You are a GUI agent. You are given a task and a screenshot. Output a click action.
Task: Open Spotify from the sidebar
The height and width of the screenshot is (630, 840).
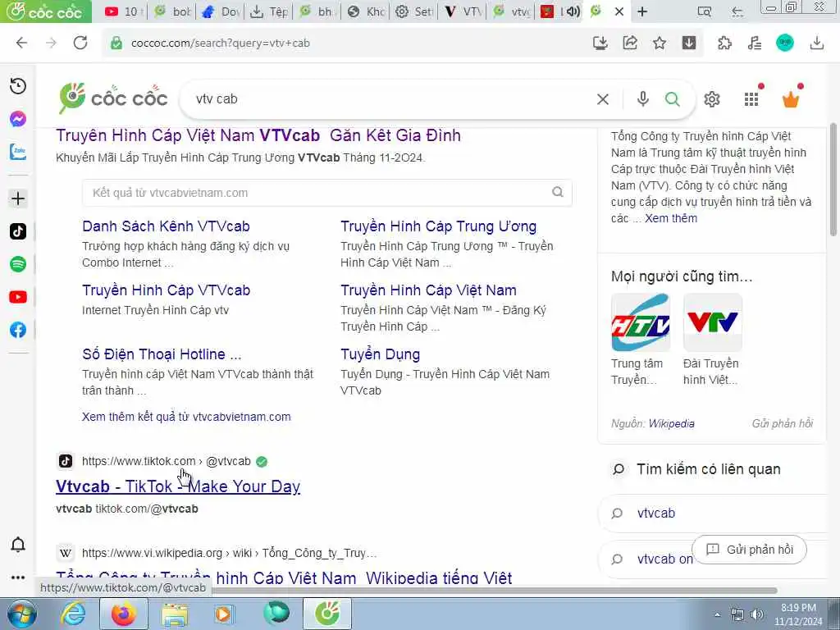pyautogui.click(x=18, y=264)
